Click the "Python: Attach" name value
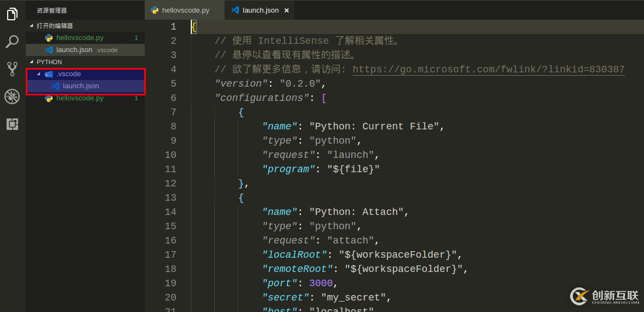The width and height of the screenshot is (644, 312). [356, 212]
